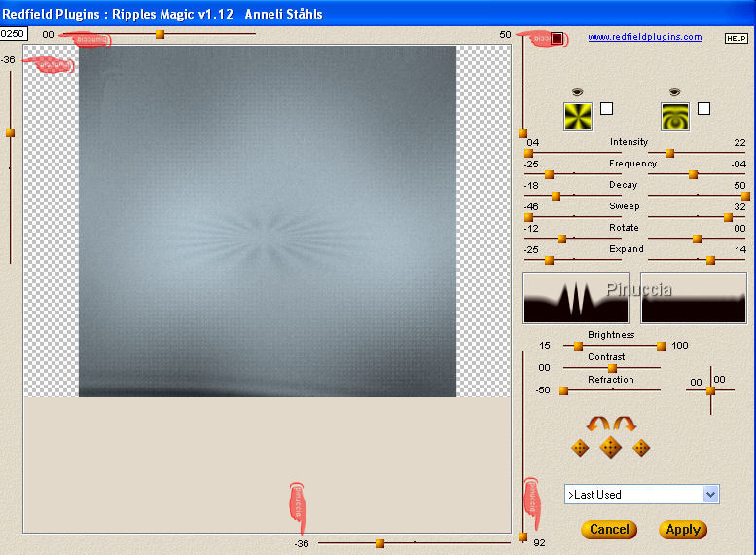This screenshot has height=555, width=756.
Task: Click the crosshair offset control handle
Action: [x=710, y=390]
